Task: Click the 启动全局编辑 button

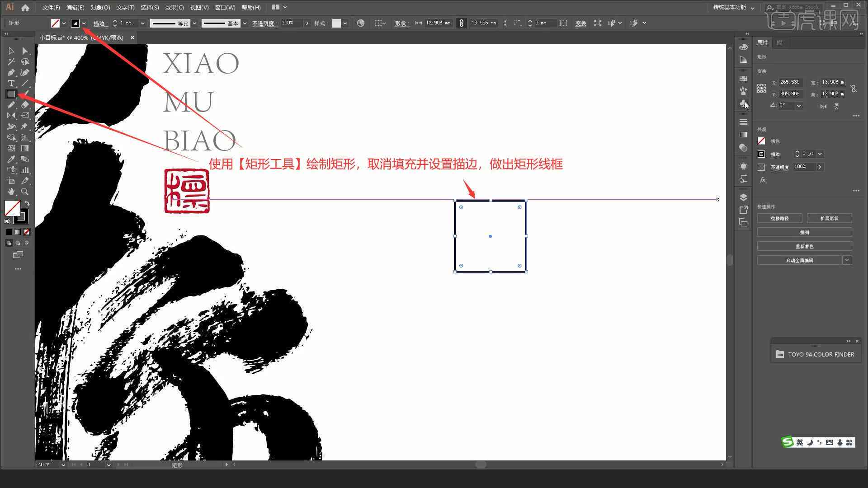Action: coord(799,260)
